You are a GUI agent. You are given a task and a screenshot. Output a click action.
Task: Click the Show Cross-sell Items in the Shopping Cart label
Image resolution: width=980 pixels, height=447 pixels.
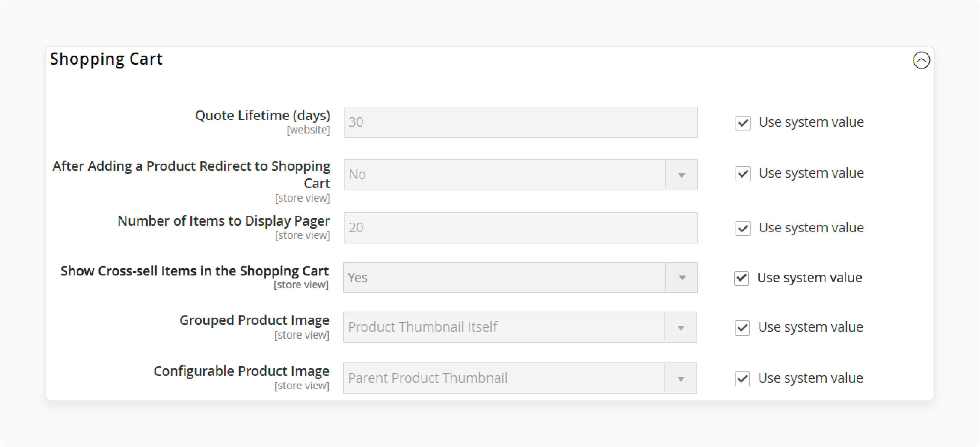click(x=194, y=271)
